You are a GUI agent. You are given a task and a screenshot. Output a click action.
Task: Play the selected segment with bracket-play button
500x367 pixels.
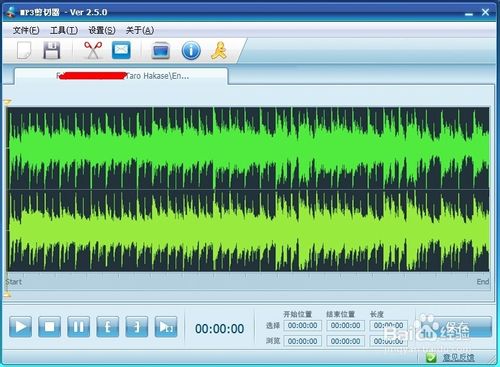[x=166, y=327]
